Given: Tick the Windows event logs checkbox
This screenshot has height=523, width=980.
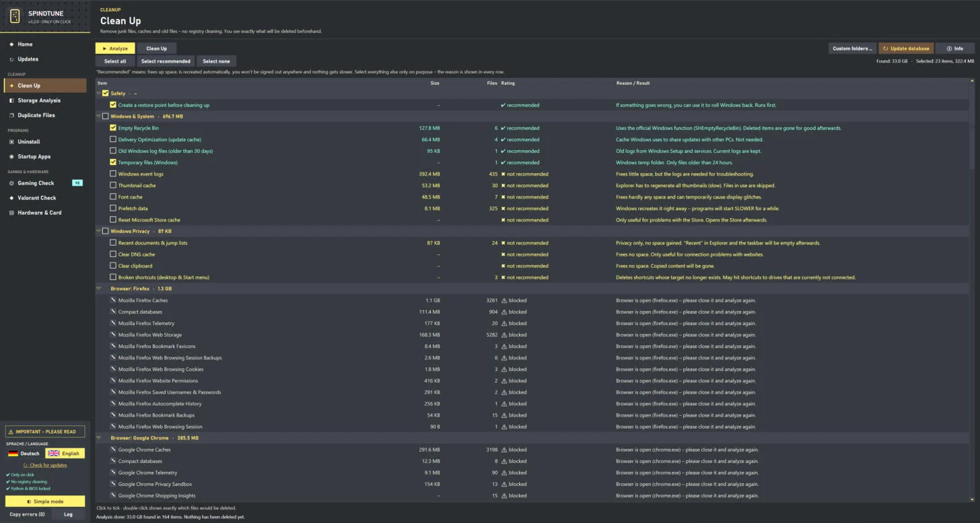Looking at the screenshot, I should pos(113,174).
